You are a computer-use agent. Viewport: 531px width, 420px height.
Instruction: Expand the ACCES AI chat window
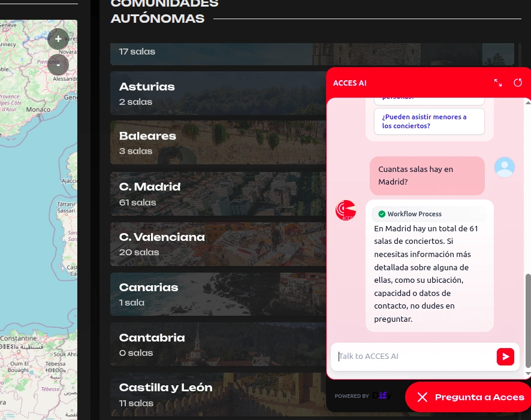click(x=498, y=83)
